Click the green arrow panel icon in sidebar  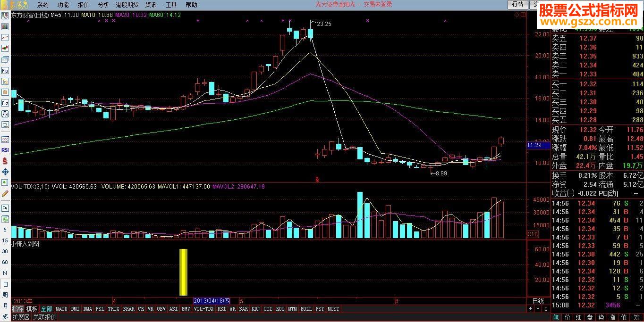(x=5, y=182)
